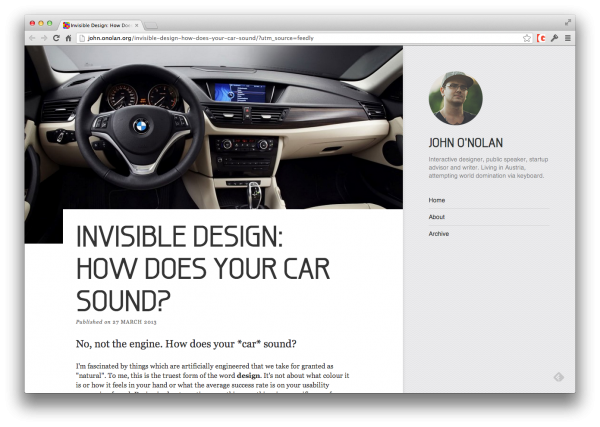
Task: Open Chrome hamburger menu
Action: click(567, 38)
